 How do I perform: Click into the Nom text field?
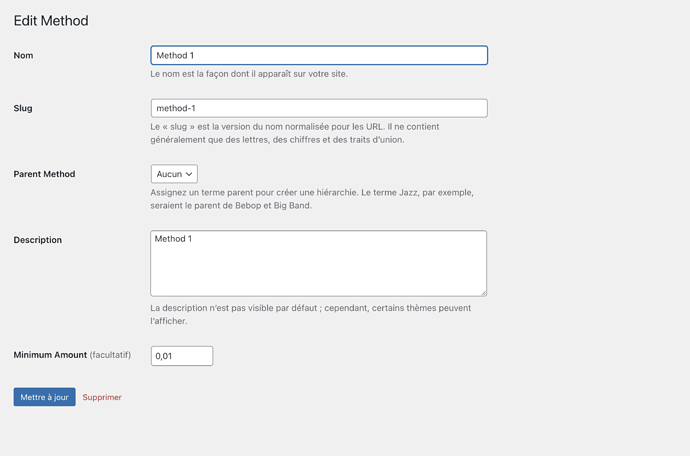(x=319, y=55)
